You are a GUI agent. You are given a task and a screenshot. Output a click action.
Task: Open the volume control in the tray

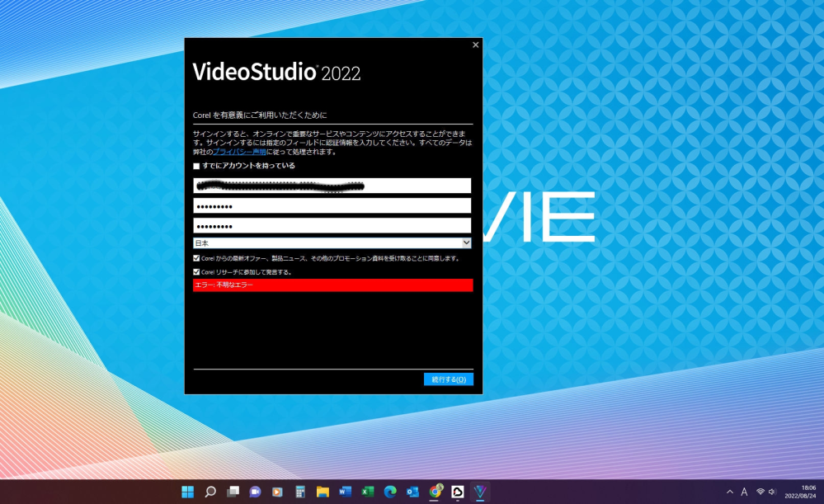click(773, 492)
